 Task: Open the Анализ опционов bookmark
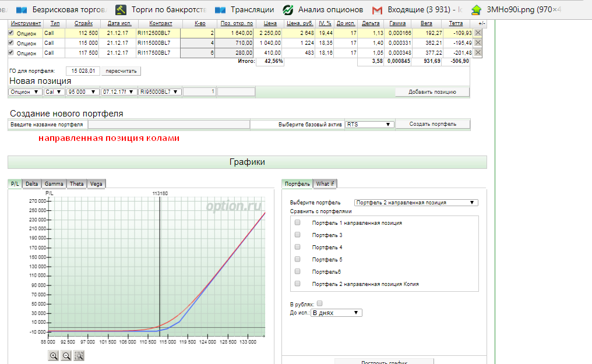pyautogui.click(x=323, y=9)
